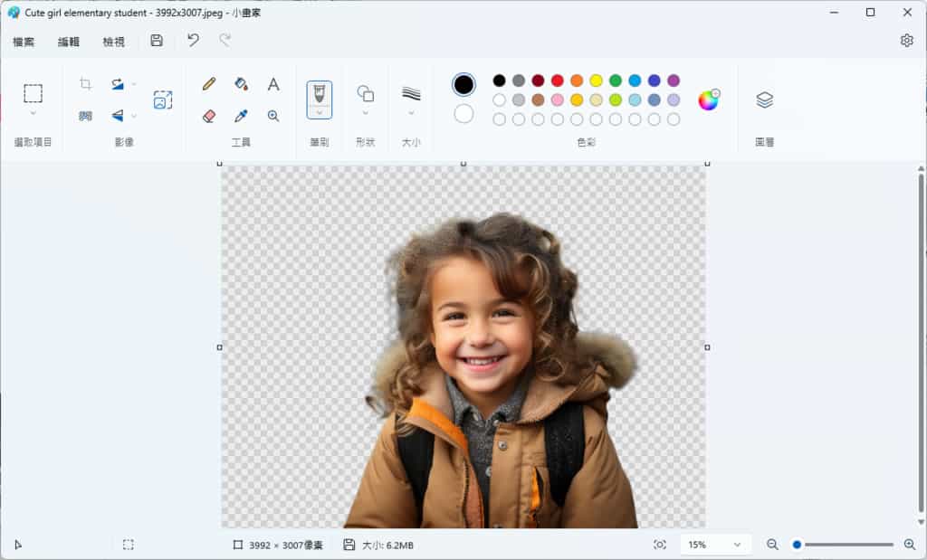
Task: Click the zoom slider handle
Action: click(x=797, y=545)
